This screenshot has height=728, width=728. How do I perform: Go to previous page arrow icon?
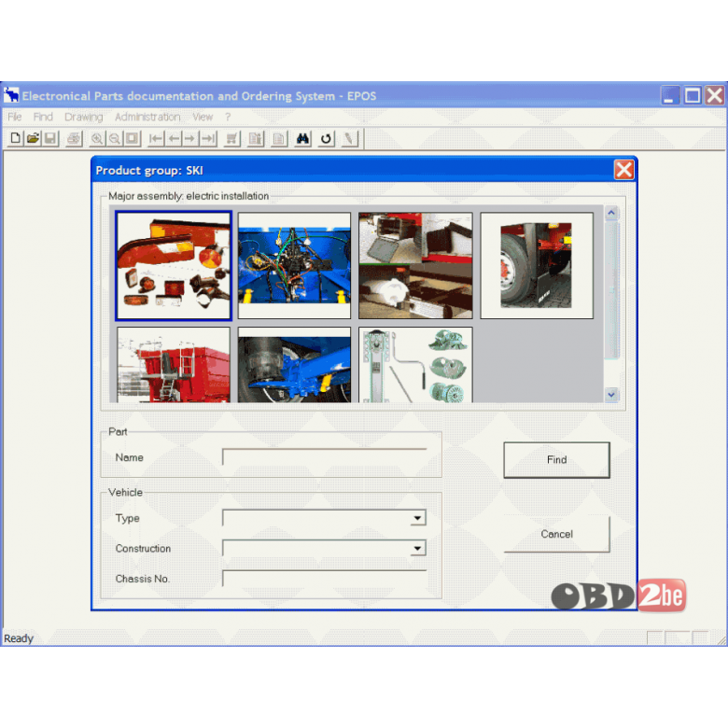tap(174, 138)
